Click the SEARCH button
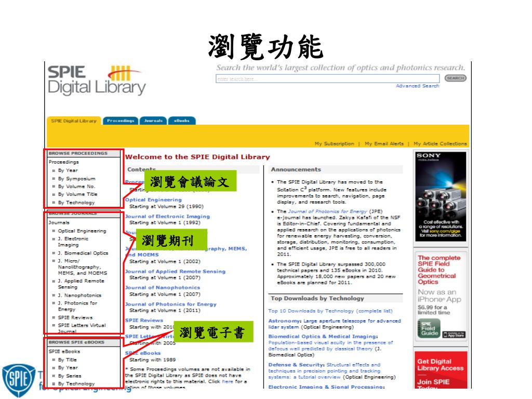The image size is (532, 399). tap(455, 78)
